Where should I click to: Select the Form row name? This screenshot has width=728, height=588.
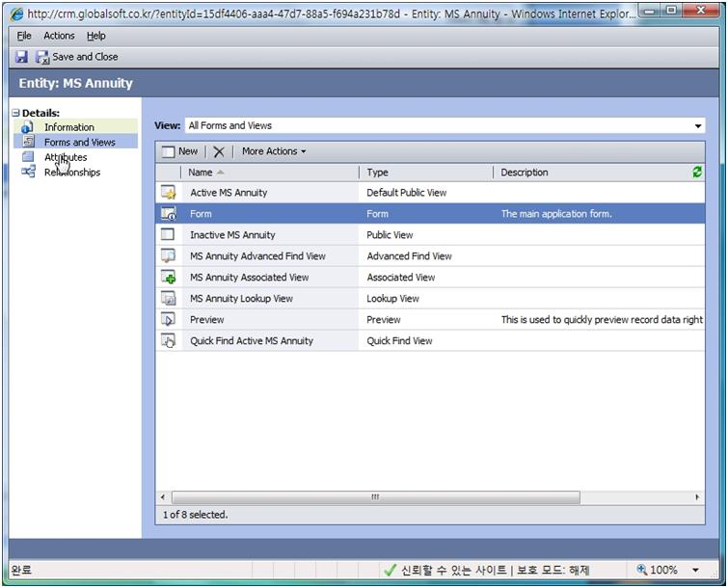click(201, 214)
